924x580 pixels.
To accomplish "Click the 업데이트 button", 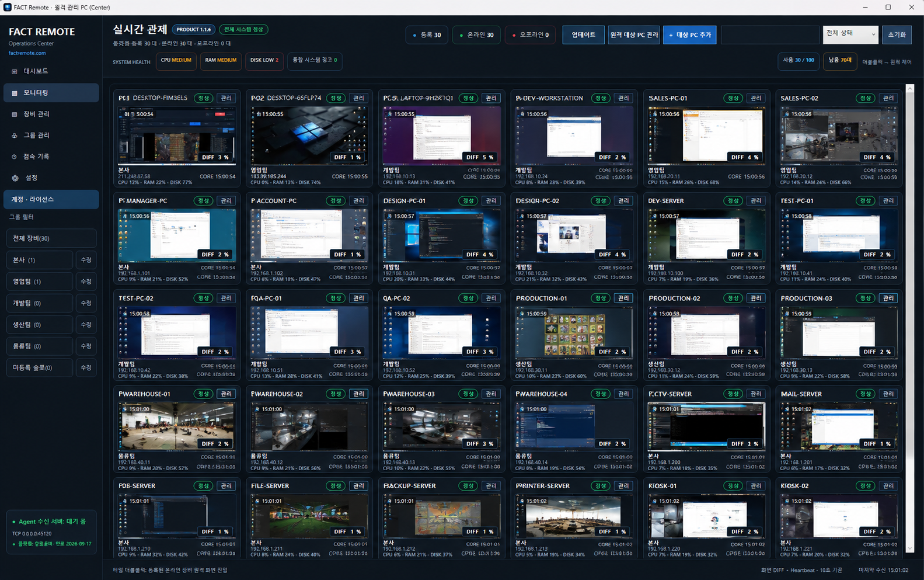I will click(583, 35).
